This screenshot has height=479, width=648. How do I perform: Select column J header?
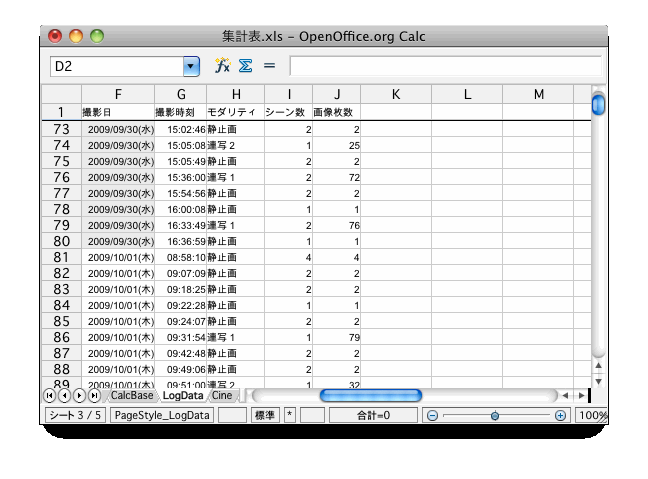(337, 94)
